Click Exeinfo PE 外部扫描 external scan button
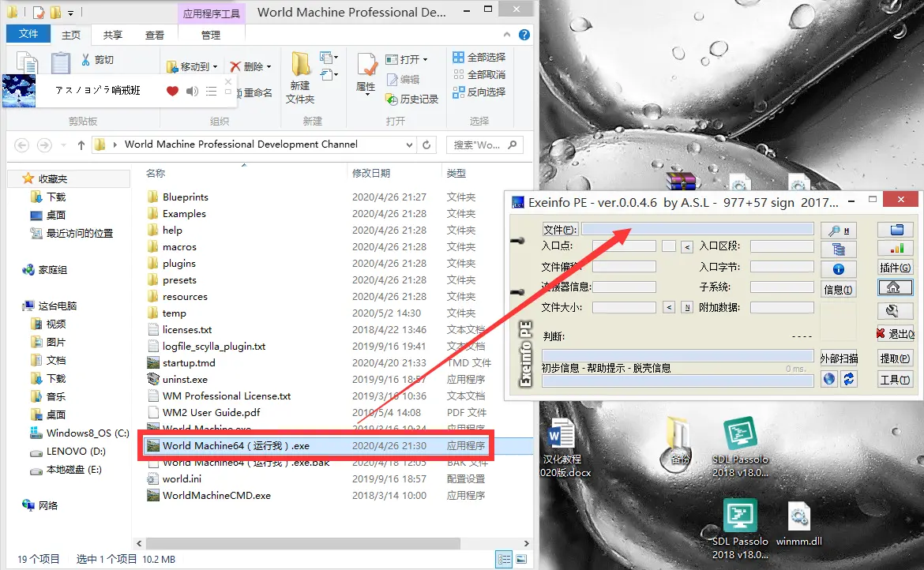Viewport: 924px width, 570px height. (x=839, y=358)
